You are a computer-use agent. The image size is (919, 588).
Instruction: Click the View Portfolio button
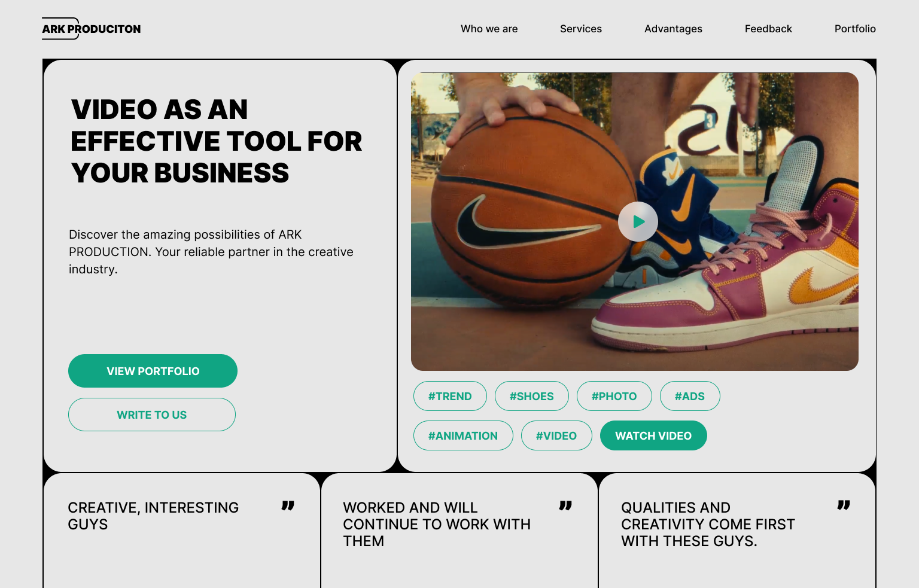[153, 371]
